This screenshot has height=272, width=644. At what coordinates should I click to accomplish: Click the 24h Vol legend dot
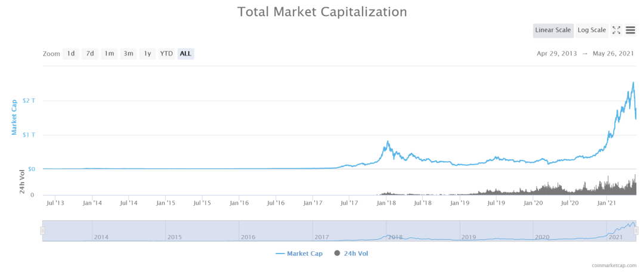[338, 254]
